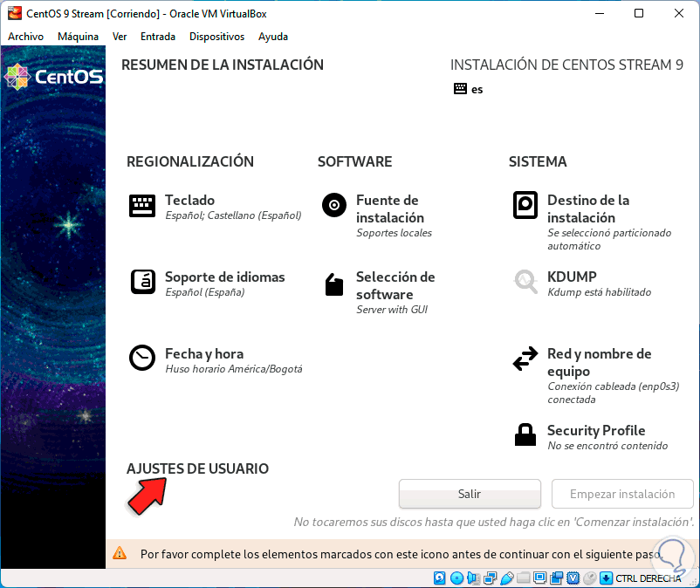The image size is (700, 588).
Task: Click the shared folders status icon
Action: click(523, 578)
